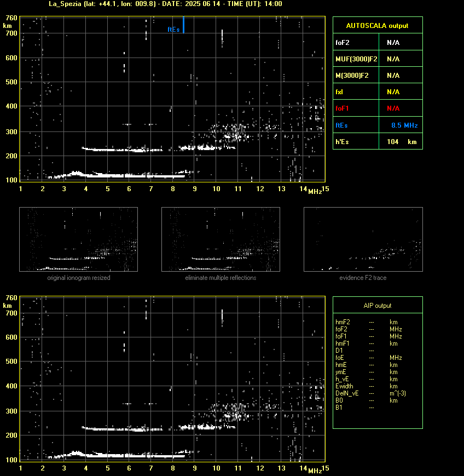The width and height of the screenshot is (464, 476).
Task: Click the blue ftEs marker line
Action: tap(183, 25)
